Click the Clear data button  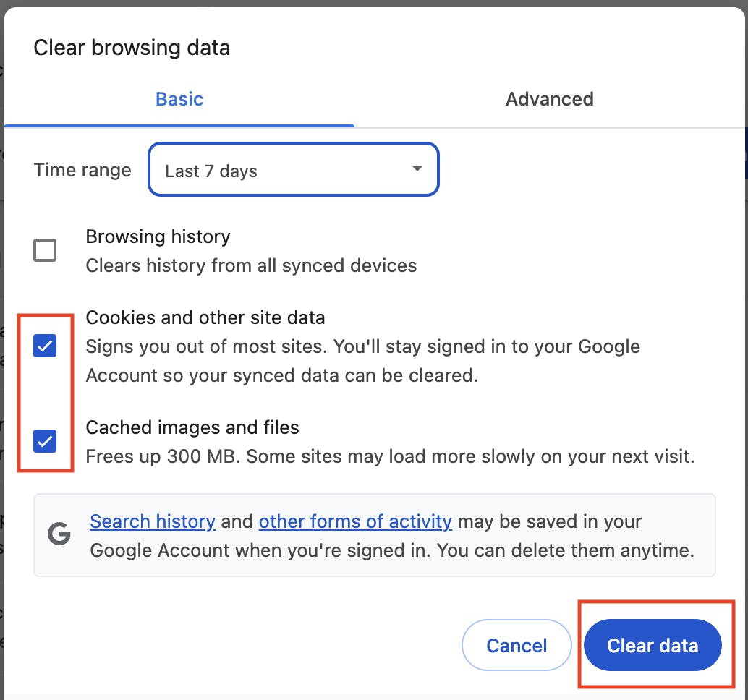coord(653,645)
